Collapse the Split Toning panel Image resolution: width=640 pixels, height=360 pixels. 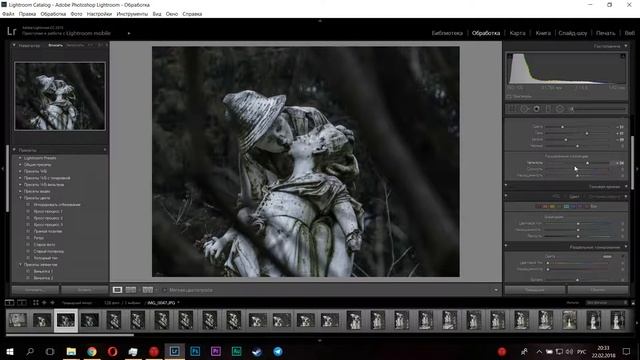626,247
